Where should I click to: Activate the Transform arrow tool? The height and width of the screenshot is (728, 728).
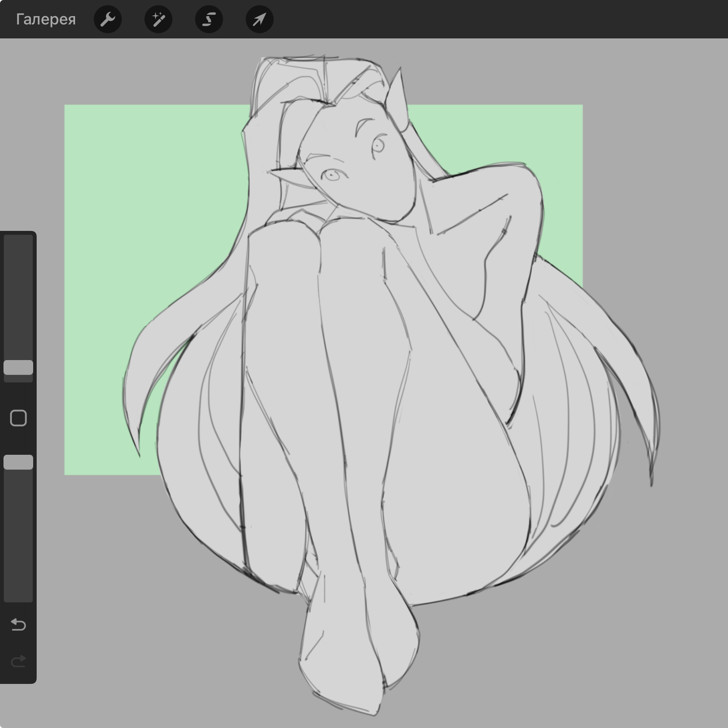(x=260, y=19)
